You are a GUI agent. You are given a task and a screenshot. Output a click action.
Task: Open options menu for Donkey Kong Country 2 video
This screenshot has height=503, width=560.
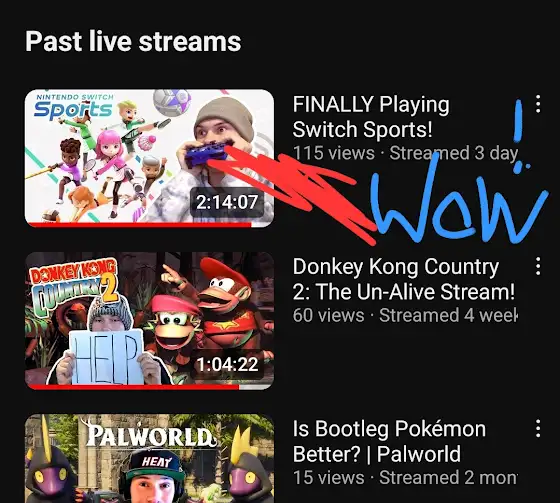(x=538, y=266)
